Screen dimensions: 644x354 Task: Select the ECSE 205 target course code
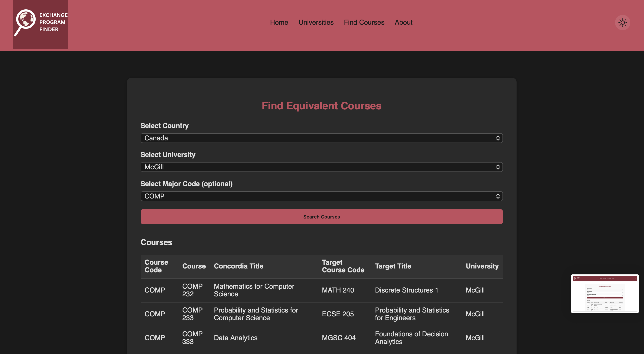(x=338, y=314)
